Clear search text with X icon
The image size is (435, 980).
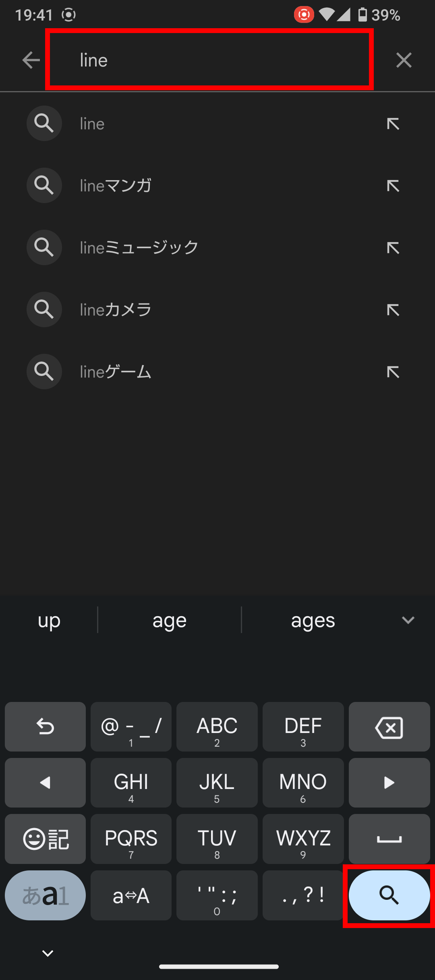(x=404, y=60)
